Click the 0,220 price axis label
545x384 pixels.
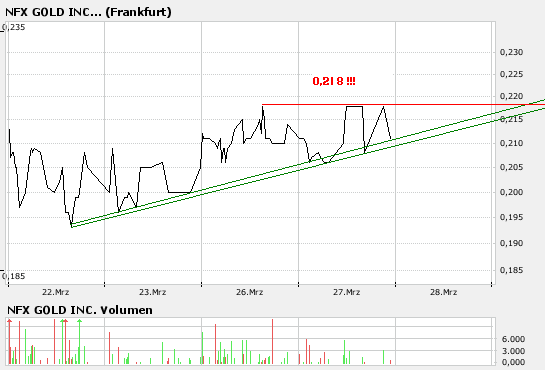(x=511, y=96)
